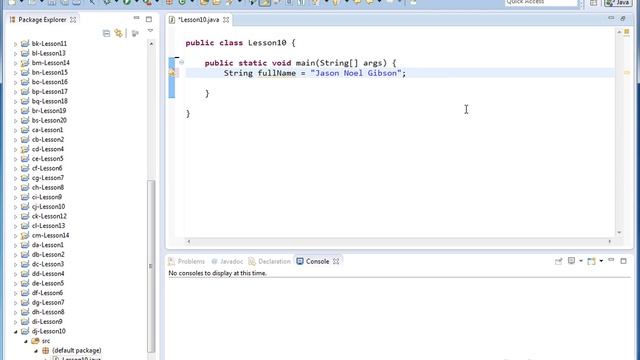
Task: Minimize the Package Explorer view
Action: 136,19
